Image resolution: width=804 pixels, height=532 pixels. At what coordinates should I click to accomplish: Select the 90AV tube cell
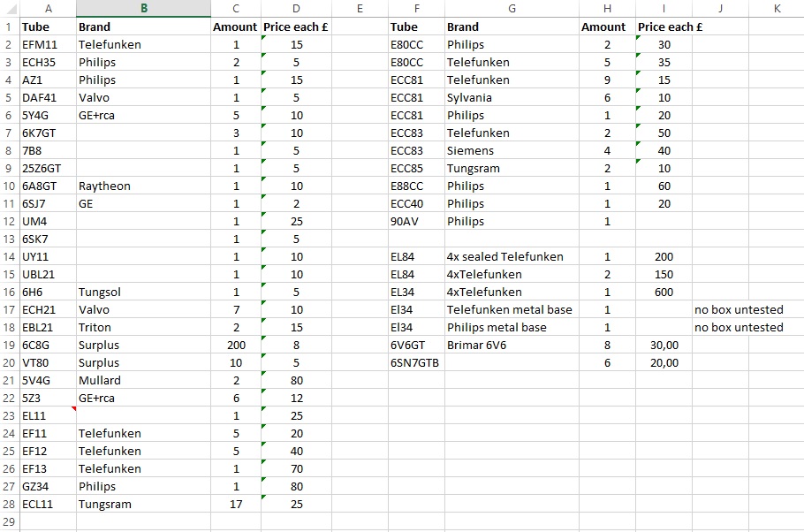click(x=416, y=221)
